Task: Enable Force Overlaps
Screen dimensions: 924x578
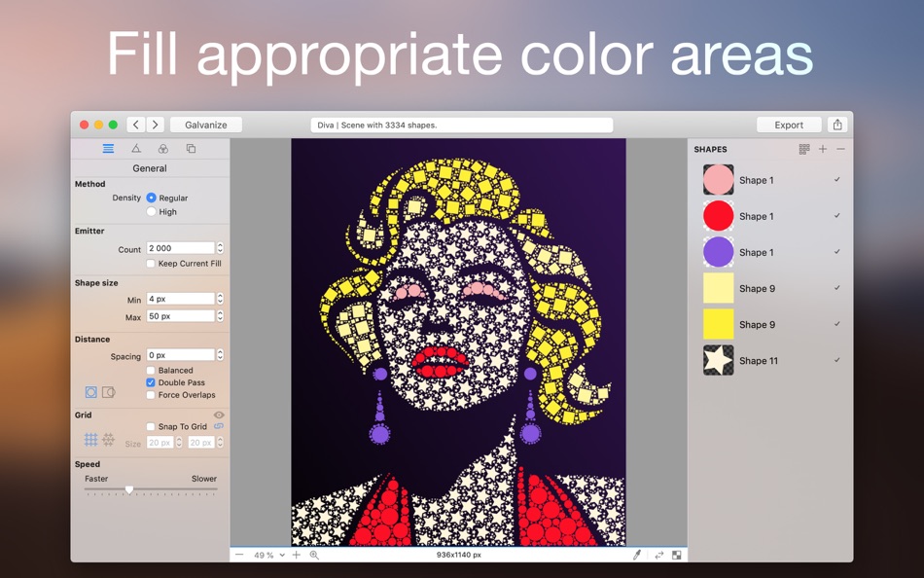Action: [151, 394]
